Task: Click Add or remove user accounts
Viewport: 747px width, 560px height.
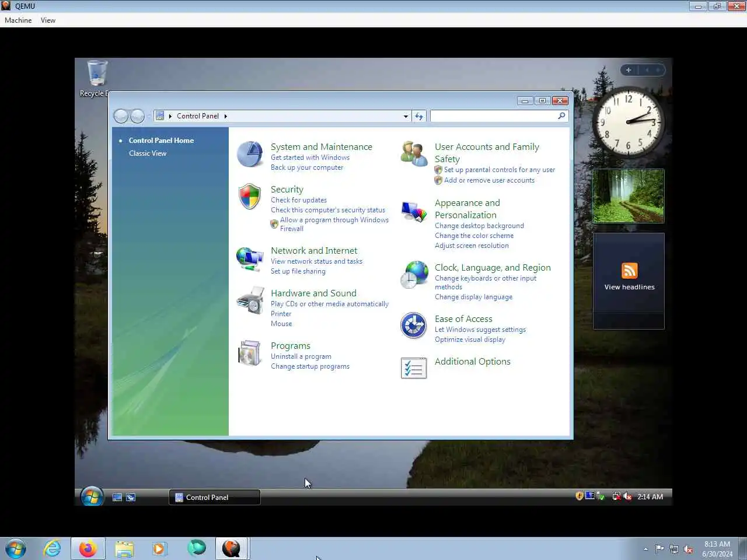Action: 489,180
